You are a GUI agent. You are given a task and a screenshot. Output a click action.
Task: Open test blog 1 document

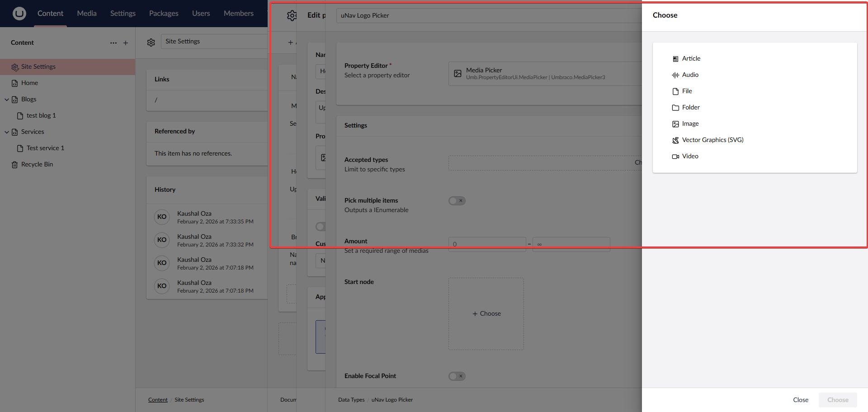coord(41,116)
